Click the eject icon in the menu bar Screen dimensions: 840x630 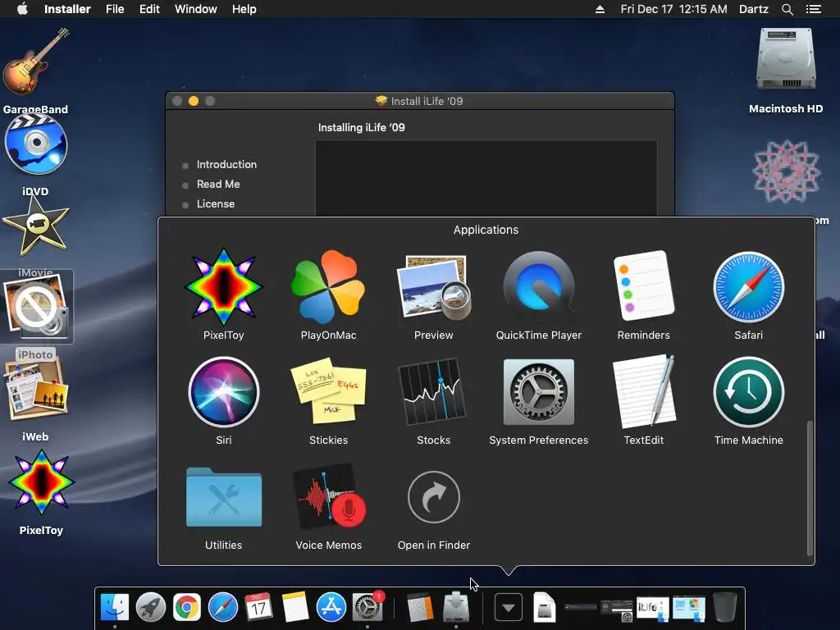(600, 9)
